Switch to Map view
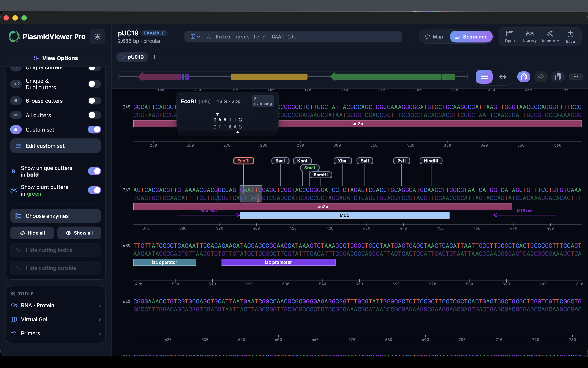The image size is (588, 368). (x=434, y=37)
